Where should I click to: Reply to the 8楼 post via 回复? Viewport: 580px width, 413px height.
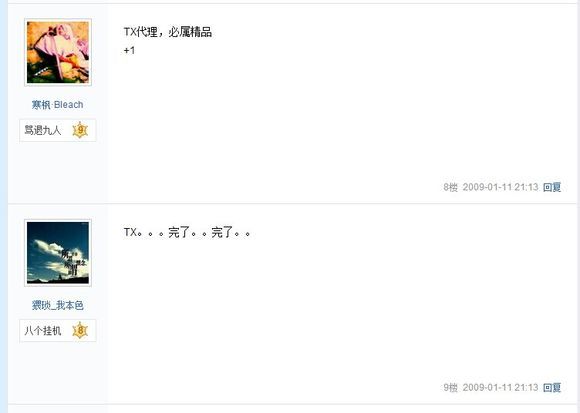point(552,187)
